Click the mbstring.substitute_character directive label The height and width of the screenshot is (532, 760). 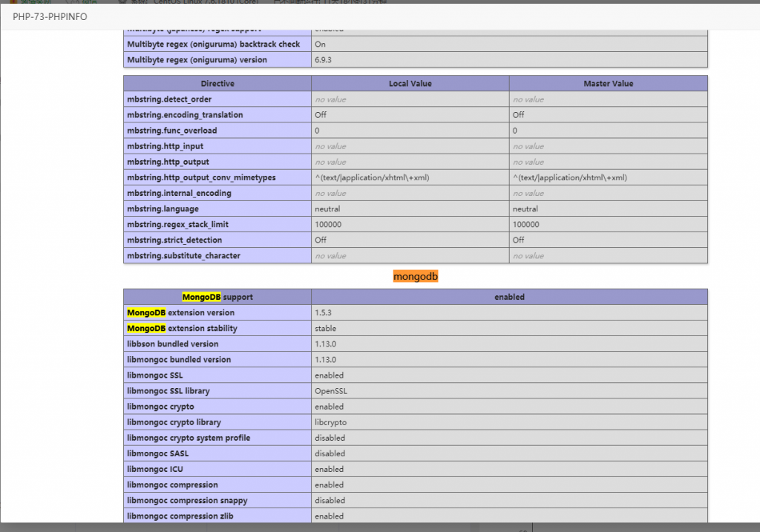(183, 256)
